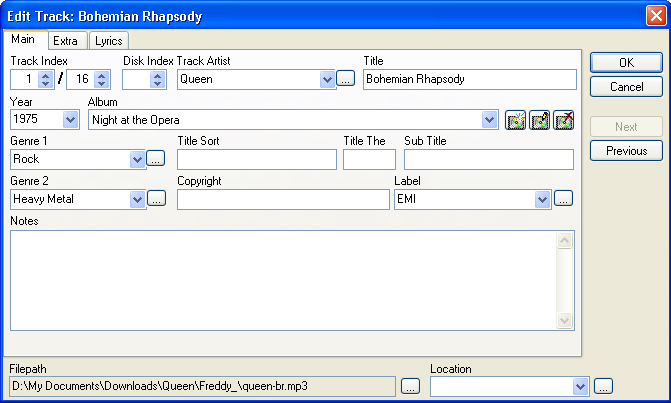Open the Genre 2 dropdown showing Heavy Metal

coord(137,199)
